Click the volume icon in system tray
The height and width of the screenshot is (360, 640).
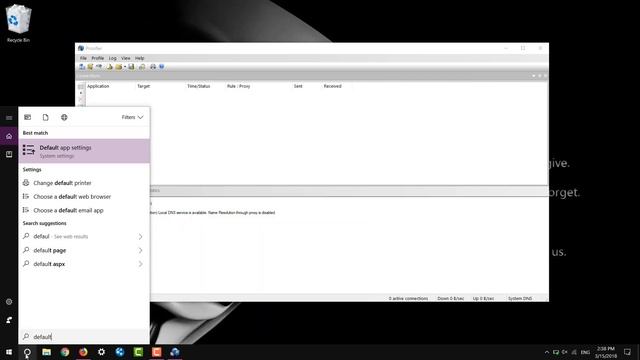coord(565,352)
